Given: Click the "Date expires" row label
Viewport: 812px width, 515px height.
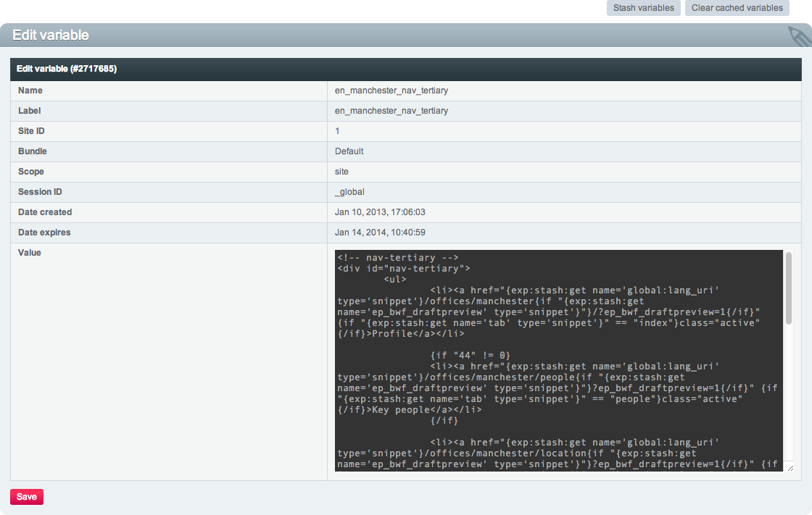Looking at the screenshot, I should click(x=44, y=233).
